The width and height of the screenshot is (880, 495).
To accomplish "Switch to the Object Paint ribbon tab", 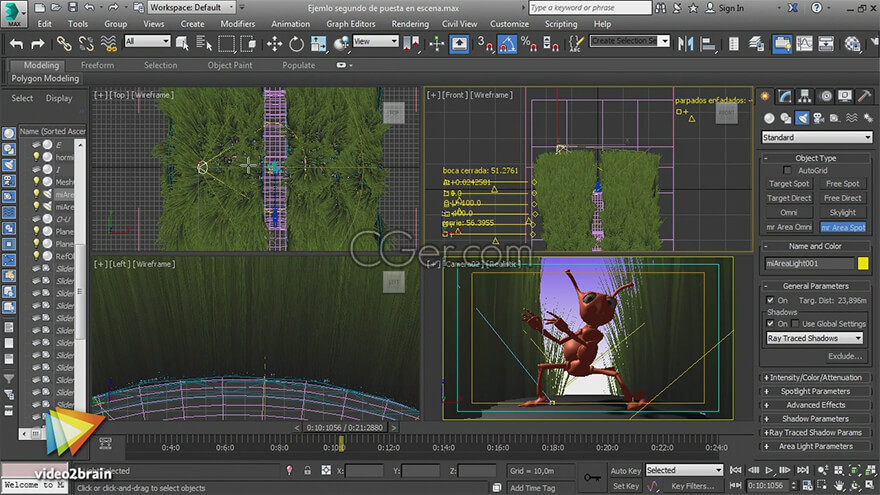I will [230, 65].
